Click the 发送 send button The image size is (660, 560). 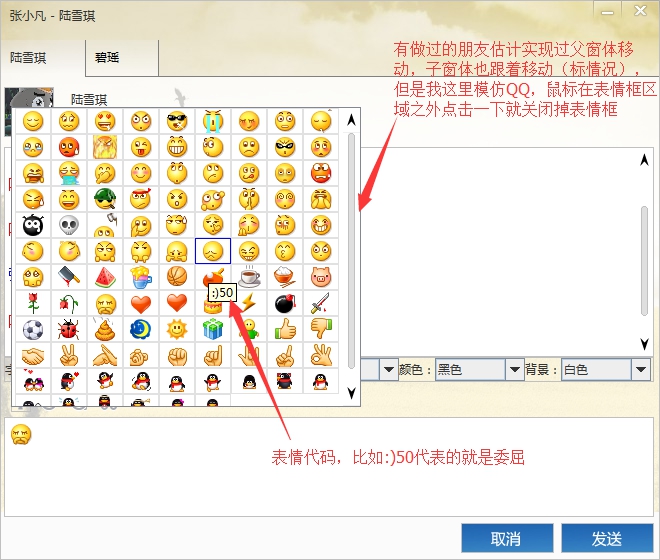tap(607, 538)
